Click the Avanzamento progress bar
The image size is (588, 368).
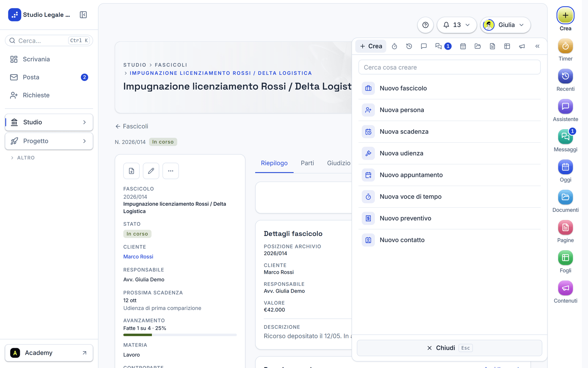pos(180,335)
